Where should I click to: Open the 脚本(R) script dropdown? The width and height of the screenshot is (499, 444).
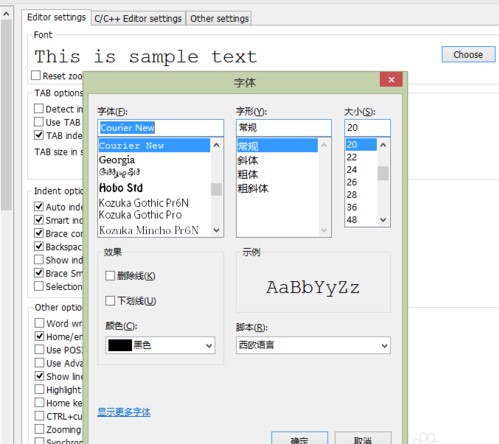coord(313,345)
